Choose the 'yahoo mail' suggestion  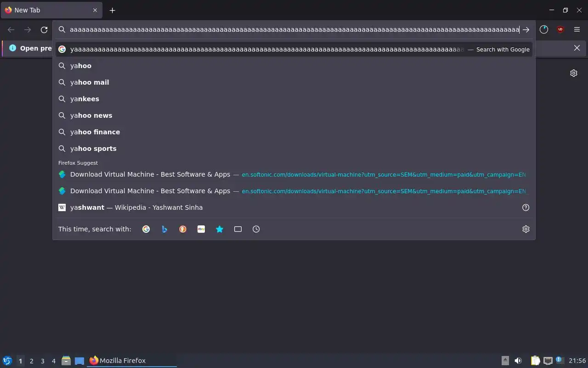pos(294,82)
